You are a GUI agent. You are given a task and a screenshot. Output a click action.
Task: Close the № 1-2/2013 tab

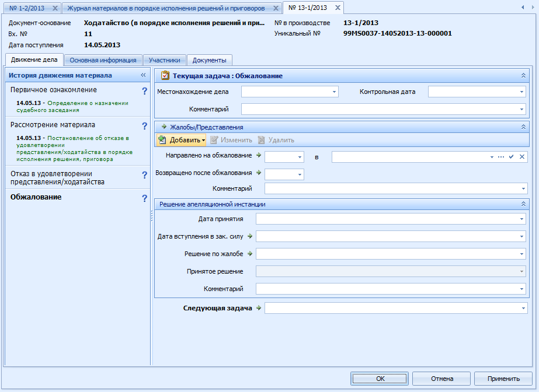(55, 8)
